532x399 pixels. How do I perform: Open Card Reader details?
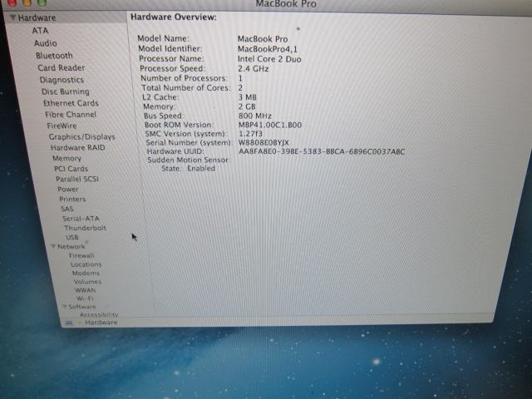(62, 68)
